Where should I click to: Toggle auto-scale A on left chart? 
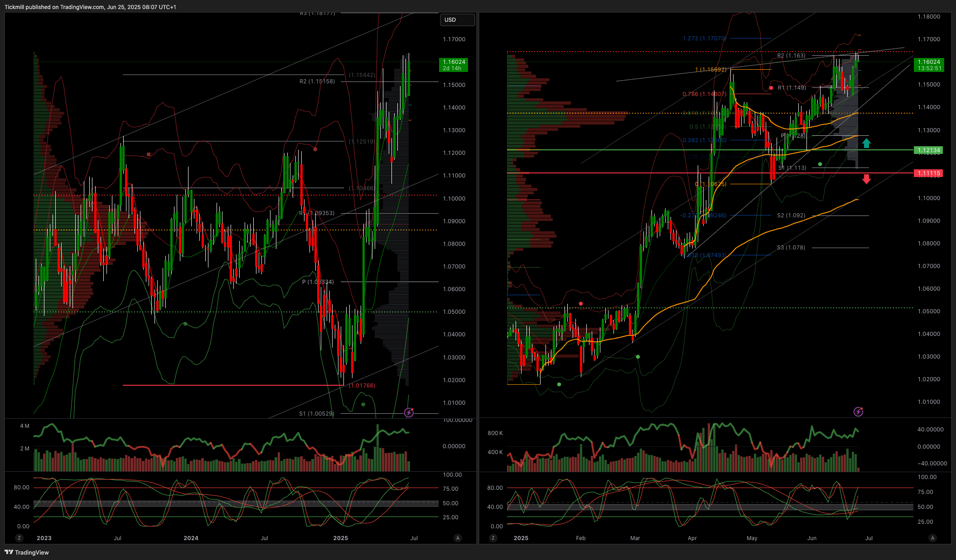pyautogui.click(x=458, y=538)
